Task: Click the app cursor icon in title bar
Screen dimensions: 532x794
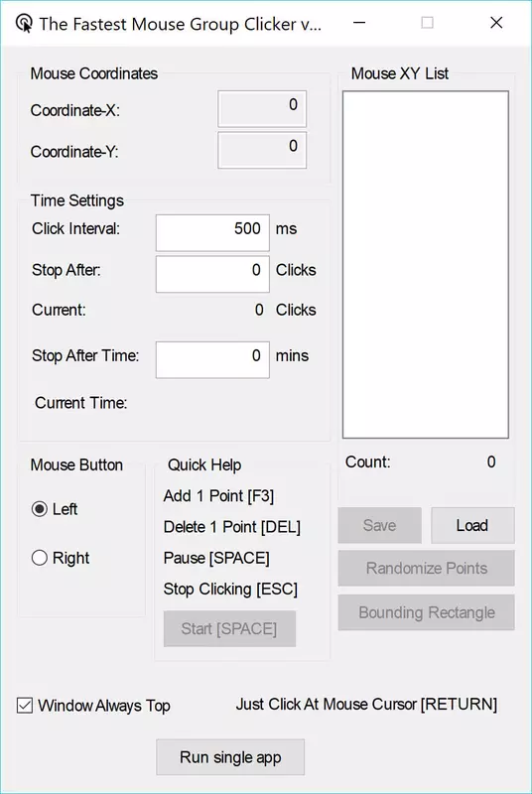Action: coord(24,23)
